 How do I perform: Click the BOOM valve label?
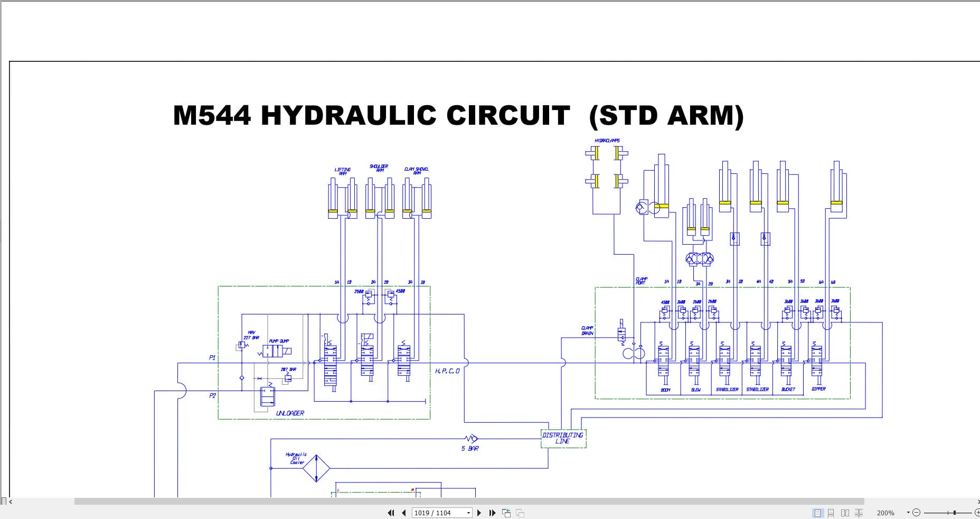click(x=665, y=390)
